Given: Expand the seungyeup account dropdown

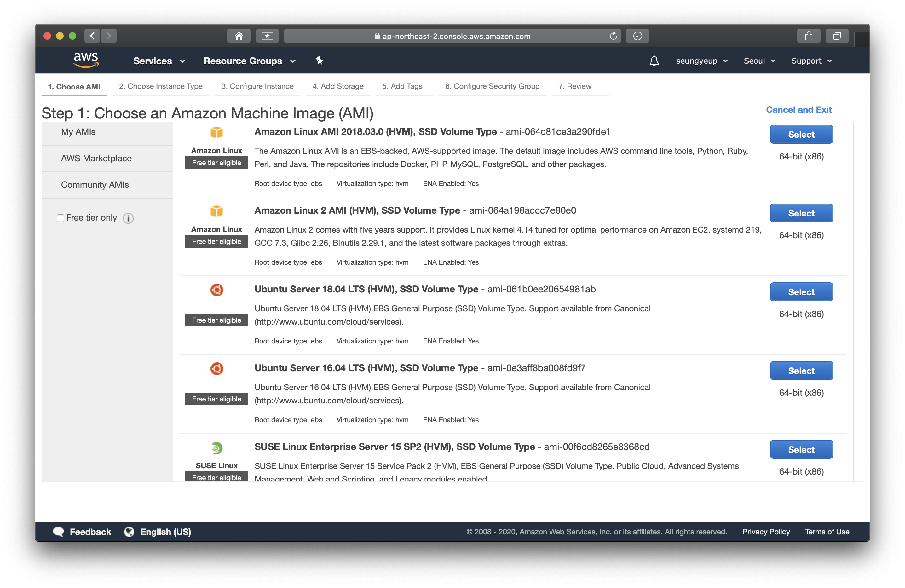Looking at the screenshot, I should point(701,61).
